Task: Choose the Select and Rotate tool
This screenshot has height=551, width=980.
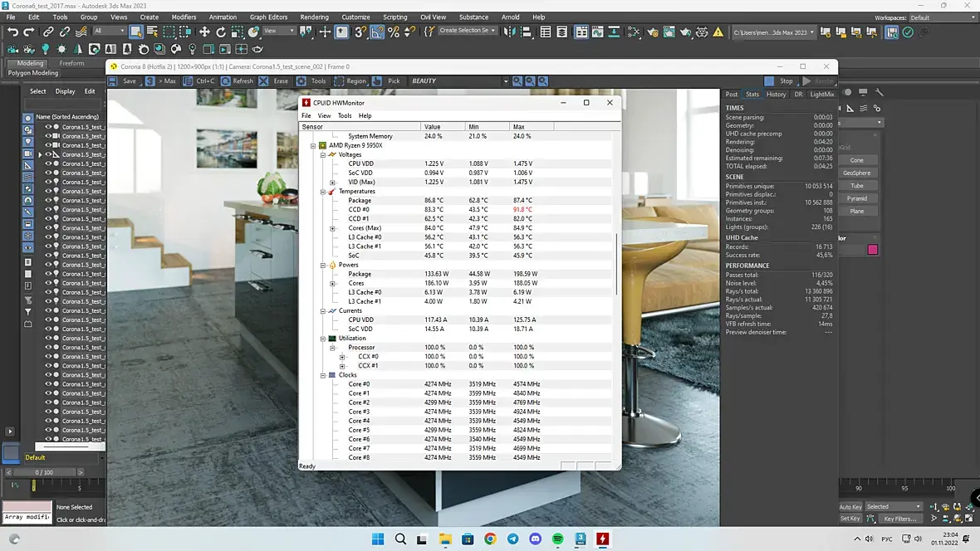Action: [221, 32]
